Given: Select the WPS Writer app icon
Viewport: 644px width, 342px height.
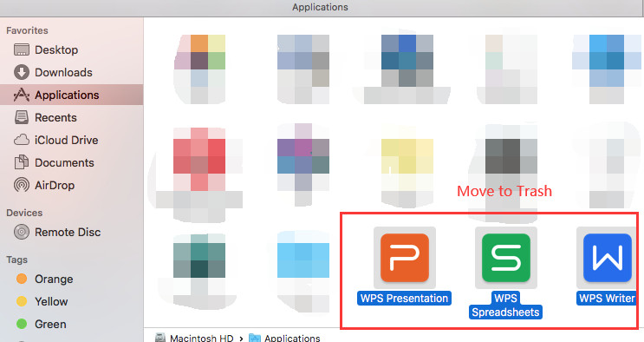Looking at the screenshot, I should tap(607, 258).
